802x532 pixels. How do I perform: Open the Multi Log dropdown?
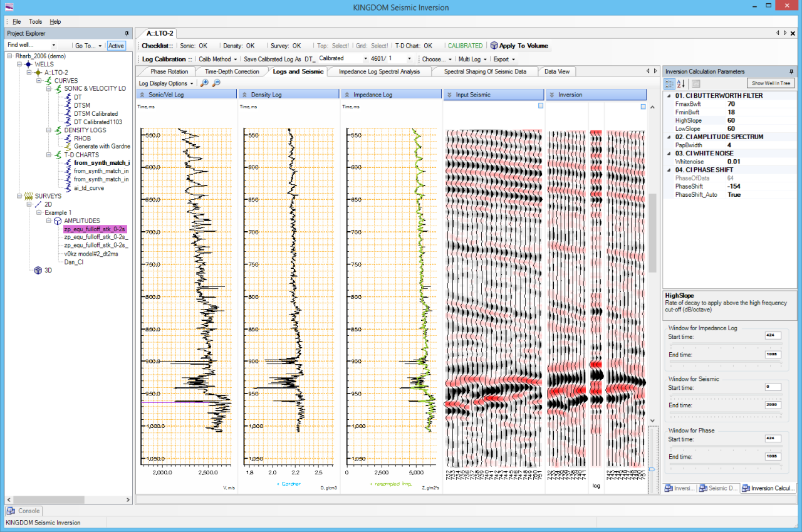point(473,59)
